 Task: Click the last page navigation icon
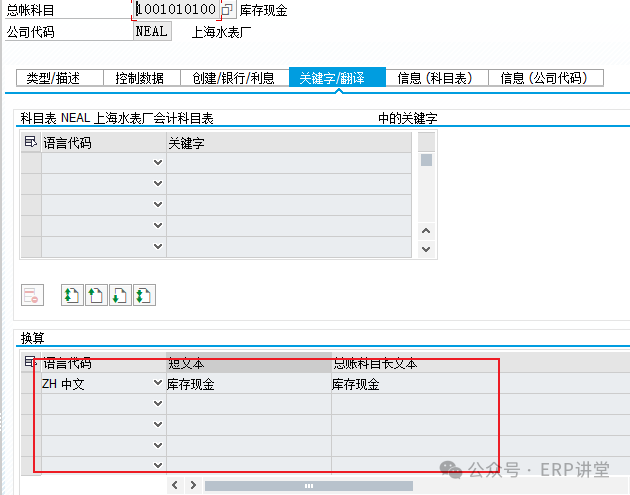coord(143,295)
